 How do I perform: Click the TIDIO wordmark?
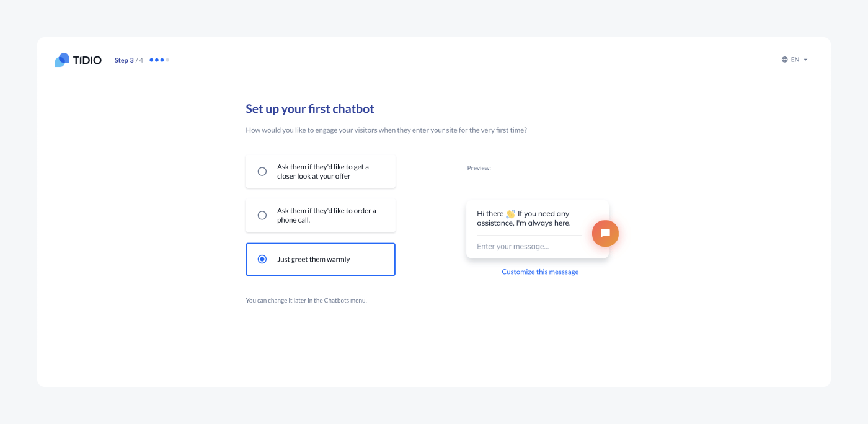click(87, 60)
